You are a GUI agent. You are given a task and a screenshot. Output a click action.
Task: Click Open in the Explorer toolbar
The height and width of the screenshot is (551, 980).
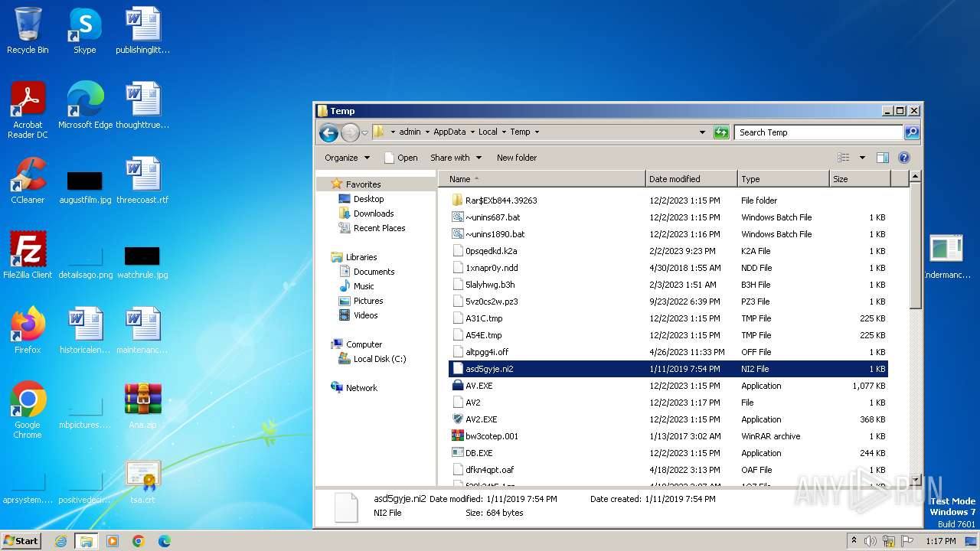(400, 158)
